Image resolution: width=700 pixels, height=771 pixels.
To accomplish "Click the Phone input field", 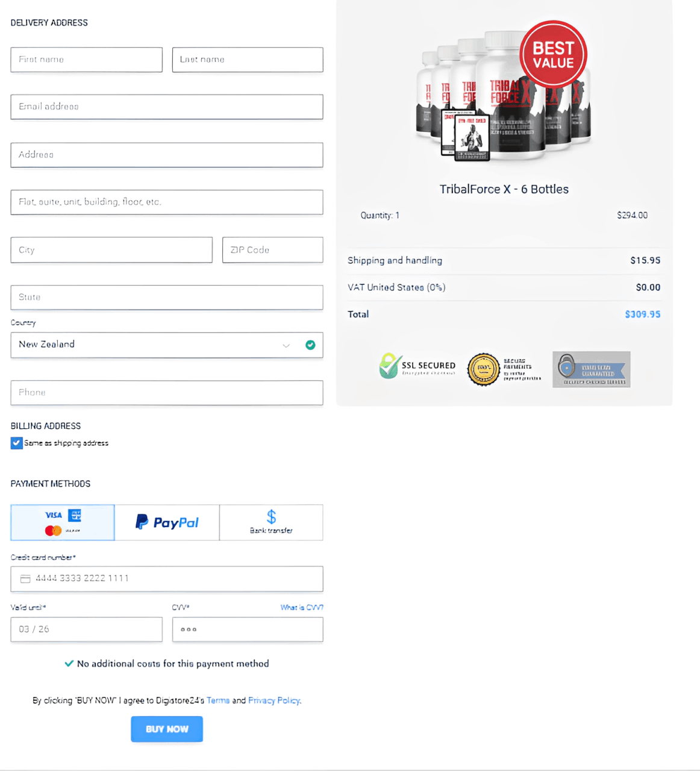I will click(x=167, y=393).
